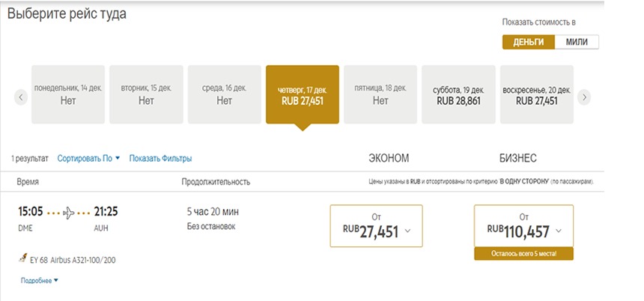
Task: Click the Etihad airline logo near EY 68
Action: tap(23, 258)
